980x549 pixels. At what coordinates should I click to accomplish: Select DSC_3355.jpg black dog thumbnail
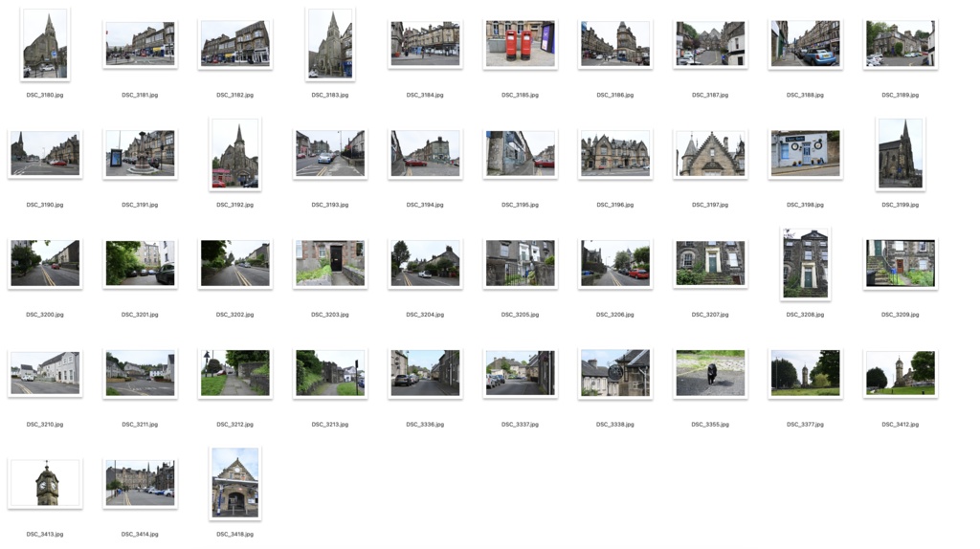[x=710, y=374]
